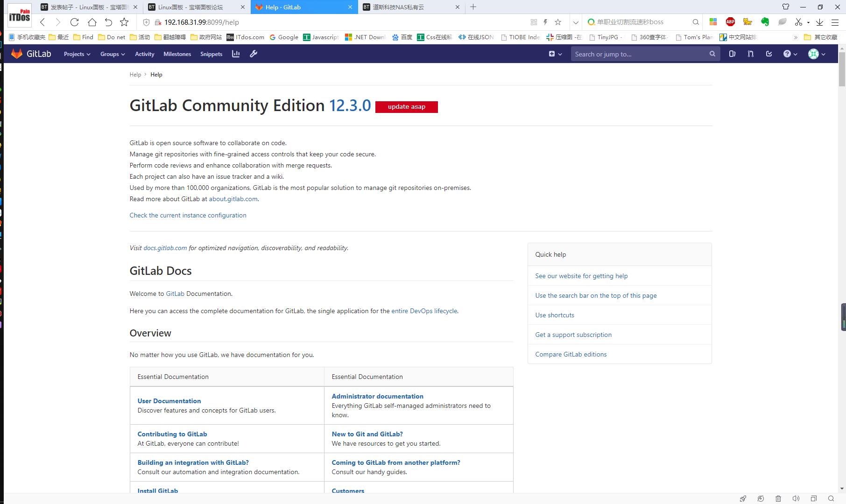Open the screenshot tool options arrow
Image resolution: width=846 pixels, height=504 pixels.
click(x=808, y=22)
